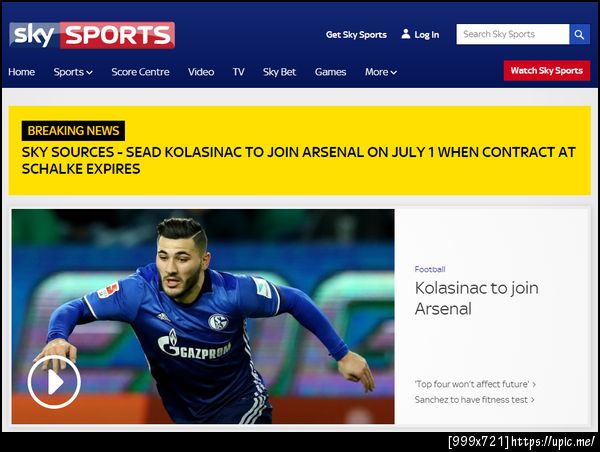
Task: Open the Home menu item
Action: [21, 72]
